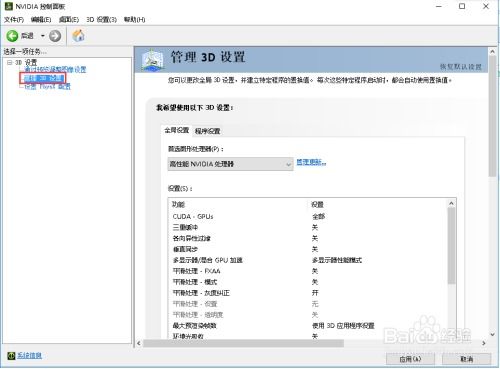The width and height of the screenshot is (500, 369).
Task: Click the system information icon at bottom left
Action: tap(11, 356)
